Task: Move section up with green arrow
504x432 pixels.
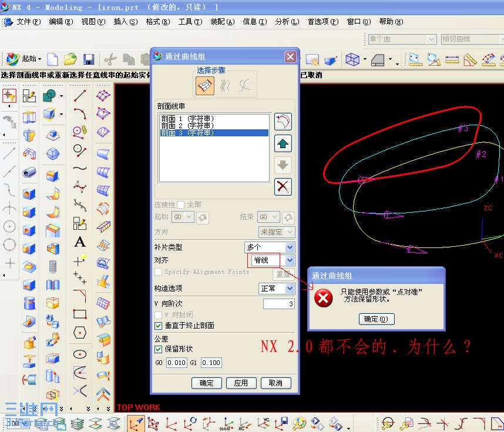Action: click(x=283, y=143)
